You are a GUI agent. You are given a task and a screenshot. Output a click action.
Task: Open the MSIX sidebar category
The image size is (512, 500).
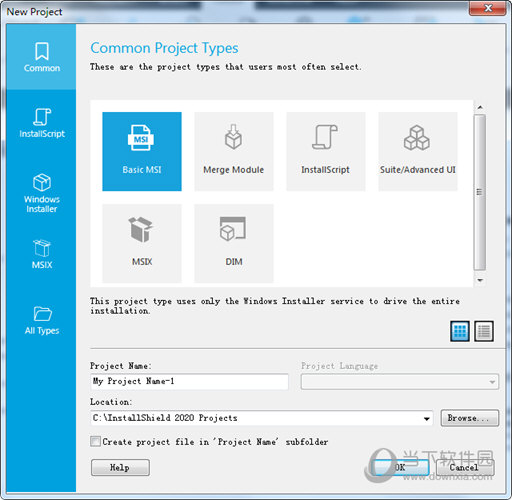[42, 254]
